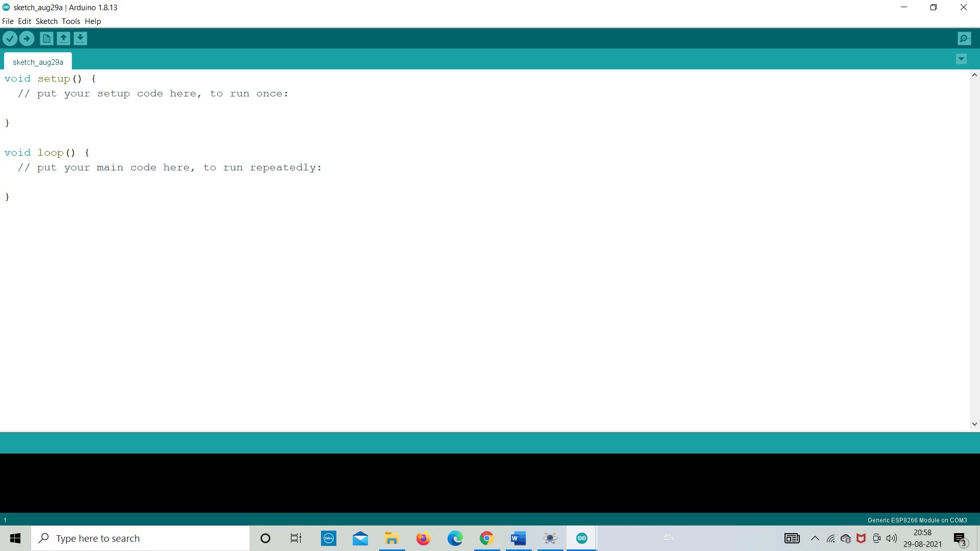Open the Tools menu
This screenshot has width=980, height=551.
pyautogui.click(x=69, y=21)
